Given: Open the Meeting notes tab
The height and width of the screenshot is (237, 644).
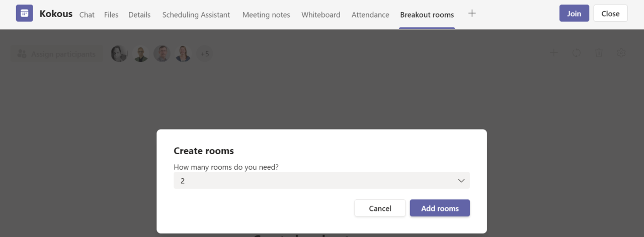Looking at the screenshot, I should (266, 15).
